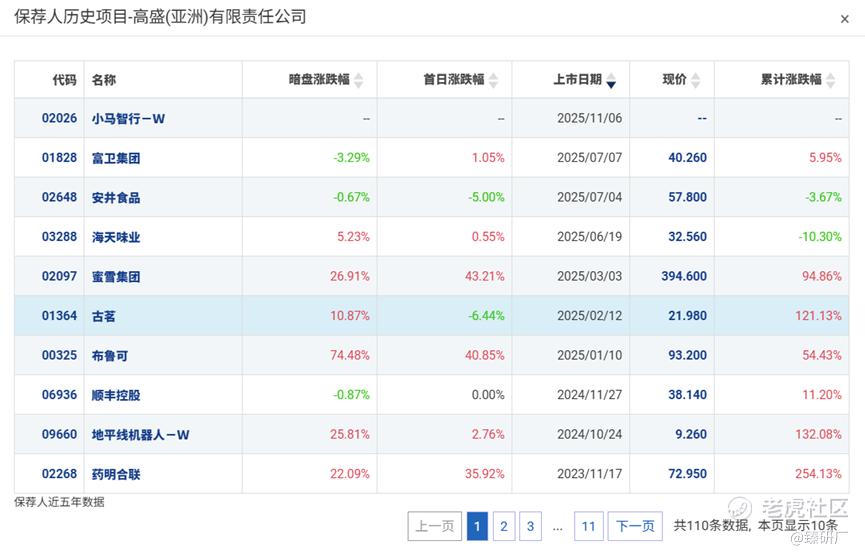
Task: Select cumulative change 132.08%
Action: 818,434
